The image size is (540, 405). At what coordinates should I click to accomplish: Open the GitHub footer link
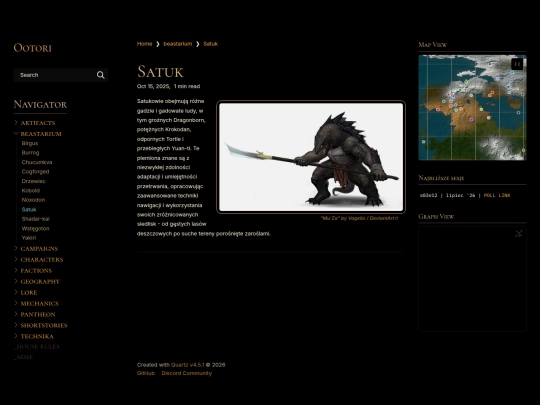pos(146,373)
